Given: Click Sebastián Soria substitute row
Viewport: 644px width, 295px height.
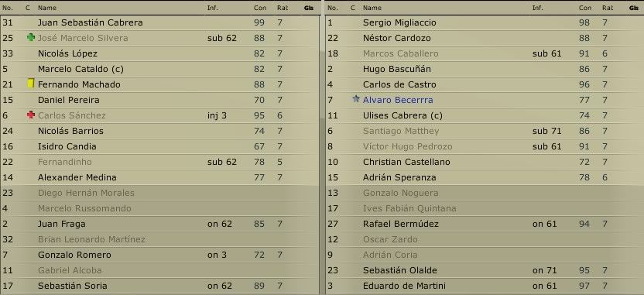Looking at the screenshot, I should pos(159,286).
